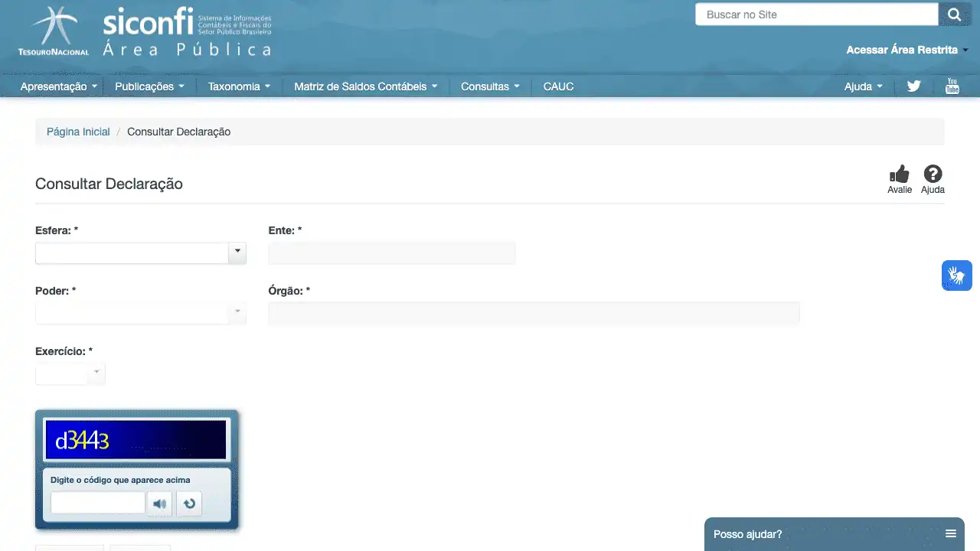Click the captcha code input field
The width and height of the screenshot is (980, 551).
97,503
